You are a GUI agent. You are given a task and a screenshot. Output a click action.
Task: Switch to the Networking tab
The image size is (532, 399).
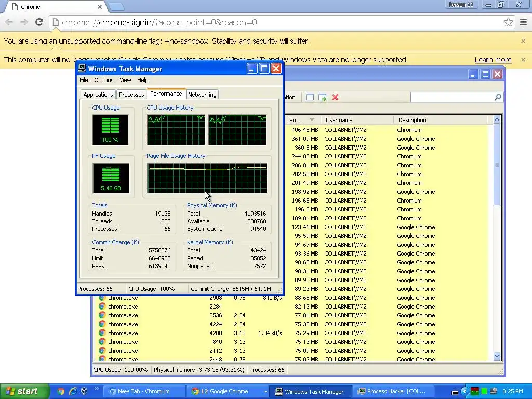pos(202,95)
